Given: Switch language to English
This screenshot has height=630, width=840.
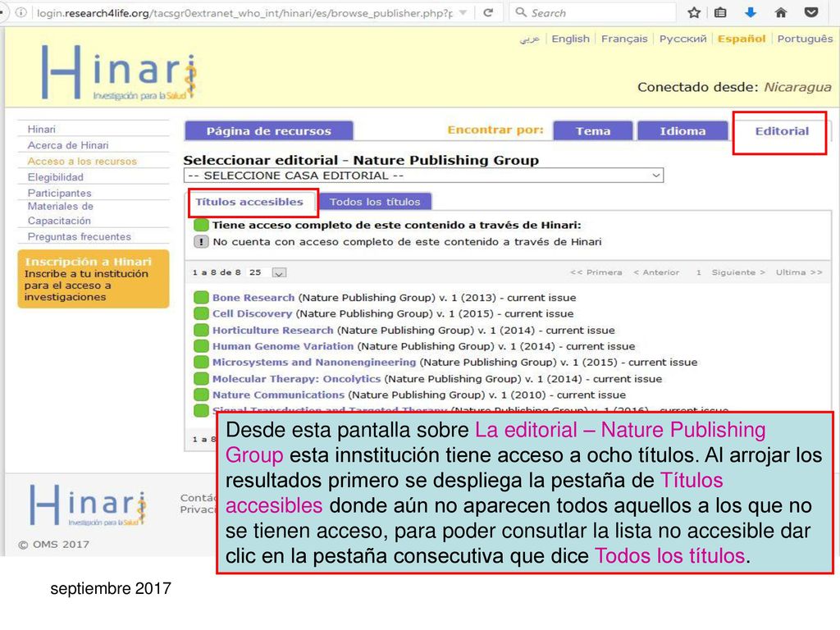Looking at the screenshot, I should (x=571, y=39).
